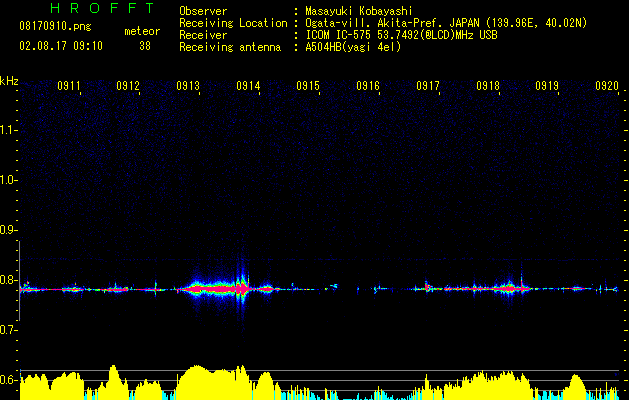Click the 1.0 kHz axis label
This screenshot has width=629, height=400.
[8, 180]
